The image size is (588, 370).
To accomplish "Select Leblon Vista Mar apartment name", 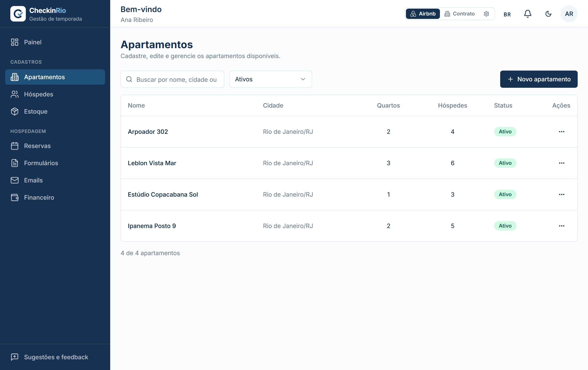I will tap(152, 163).
